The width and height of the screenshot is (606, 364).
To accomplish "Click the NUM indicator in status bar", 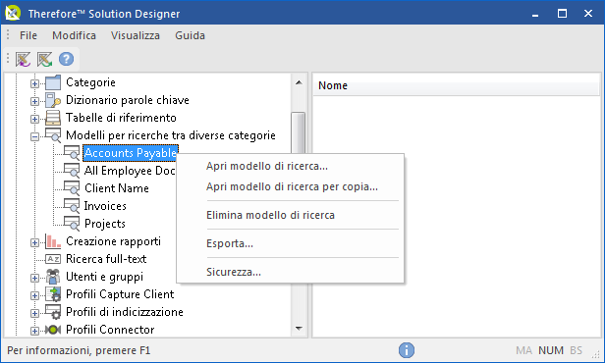I will 551,350.
